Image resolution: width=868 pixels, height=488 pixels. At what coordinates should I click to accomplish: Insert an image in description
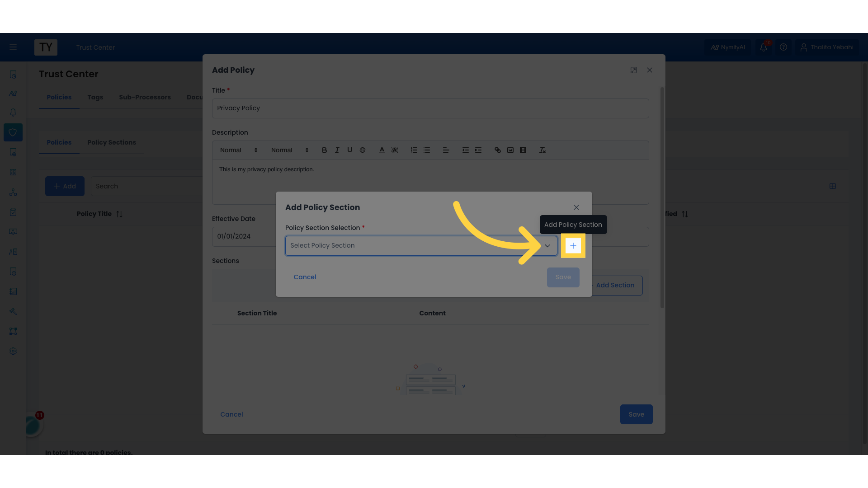[x=510, y=150]
